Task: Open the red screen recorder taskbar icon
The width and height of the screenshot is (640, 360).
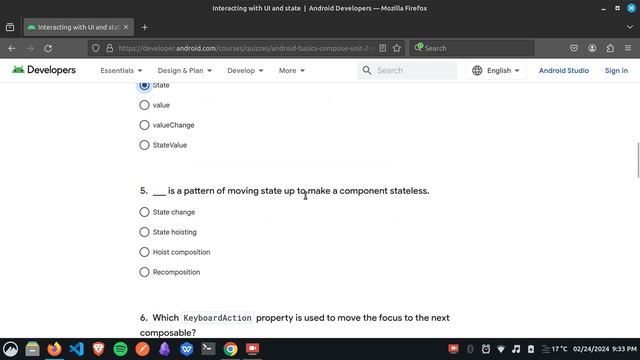Action: coord(253,349)
